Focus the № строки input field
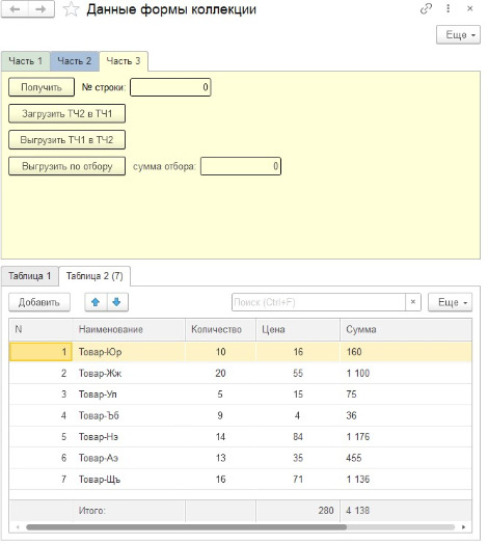The image size is (488, 544). pyautogui.click(x=170, y=87)
